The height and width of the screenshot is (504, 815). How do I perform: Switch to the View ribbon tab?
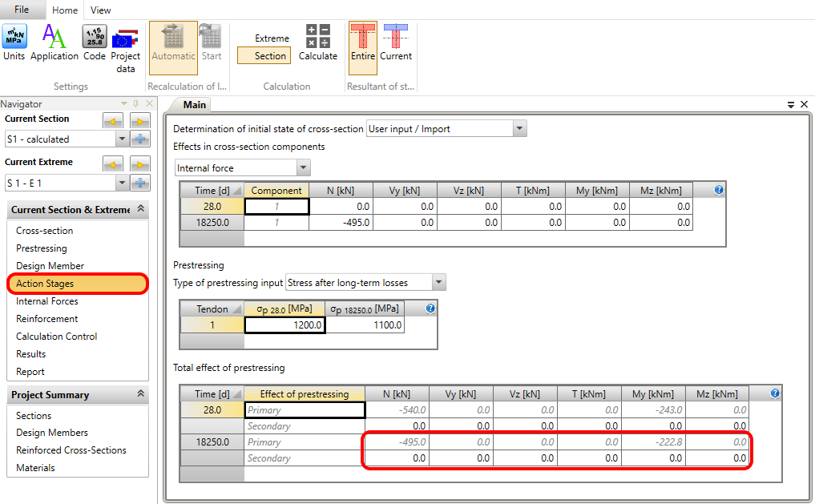pyautogui.click(x=101, y=10)
